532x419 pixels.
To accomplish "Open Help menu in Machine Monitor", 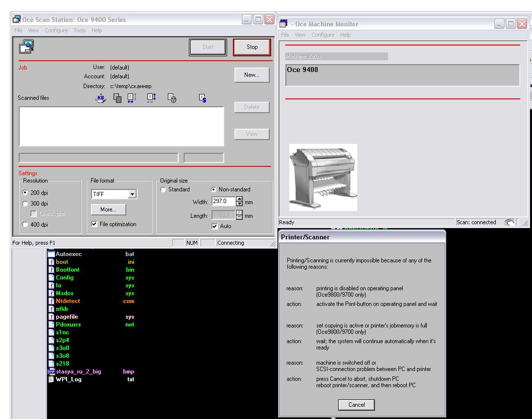I will (346, 35).
